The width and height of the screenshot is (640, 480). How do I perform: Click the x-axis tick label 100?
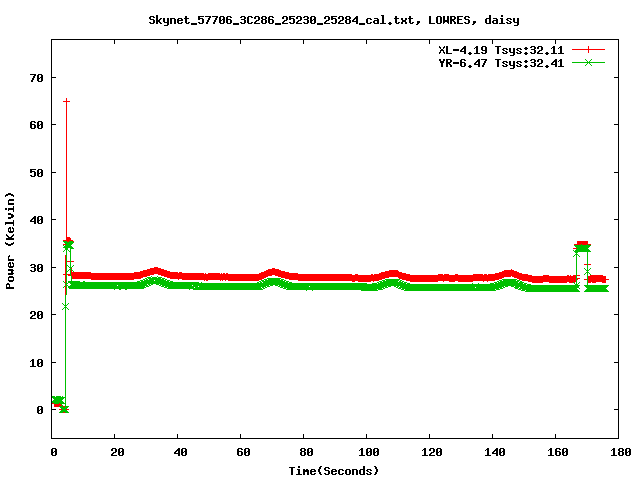(369, 452)
